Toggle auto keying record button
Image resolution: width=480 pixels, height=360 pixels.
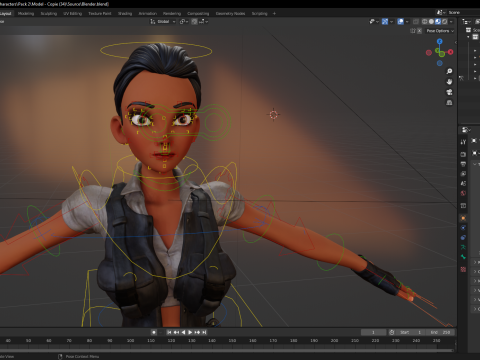(x=154, y=332)
